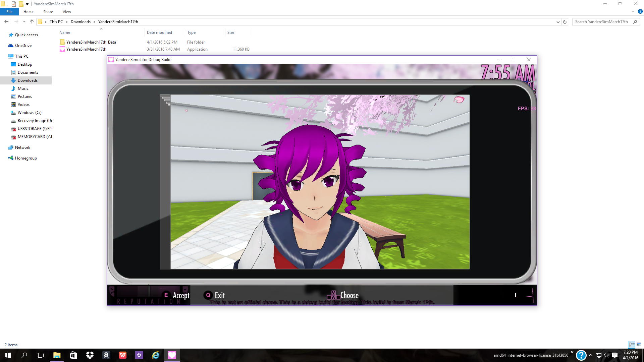Click the search magnifier icon
This screenshot has width=644, height=362.
635,22
